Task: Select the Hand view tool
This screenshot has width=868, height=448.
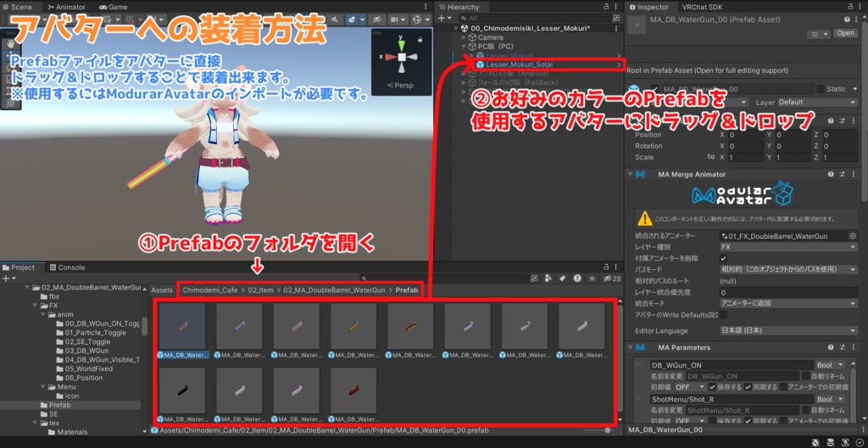Action: click(x=10, y=43)
